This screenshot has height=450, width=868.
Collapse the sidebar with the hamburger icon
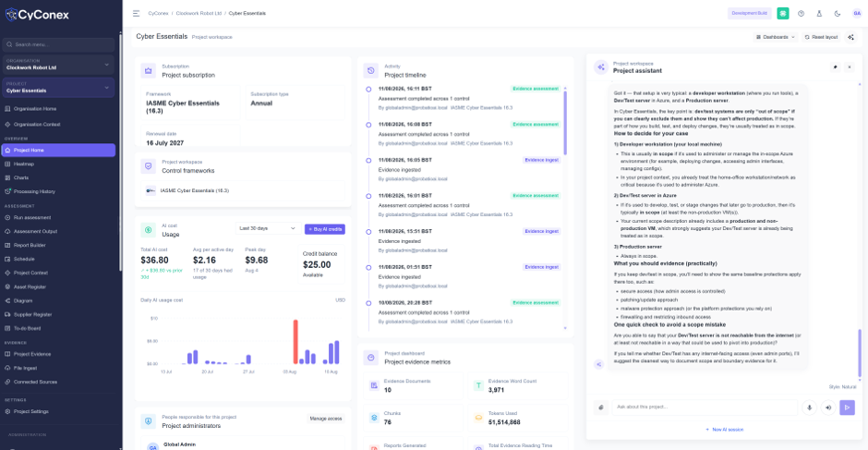(136, 13)
